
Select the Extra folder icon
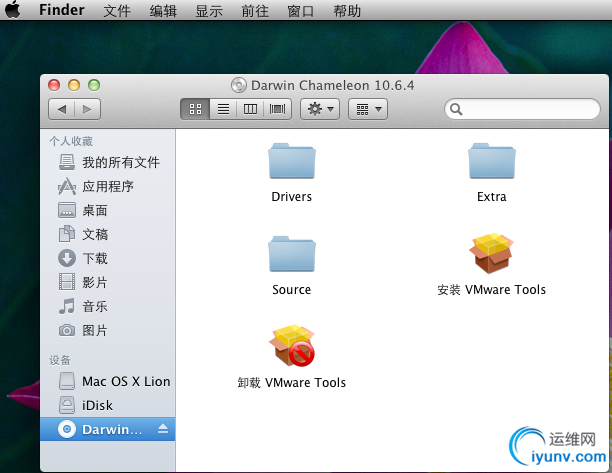click(492, 161)
